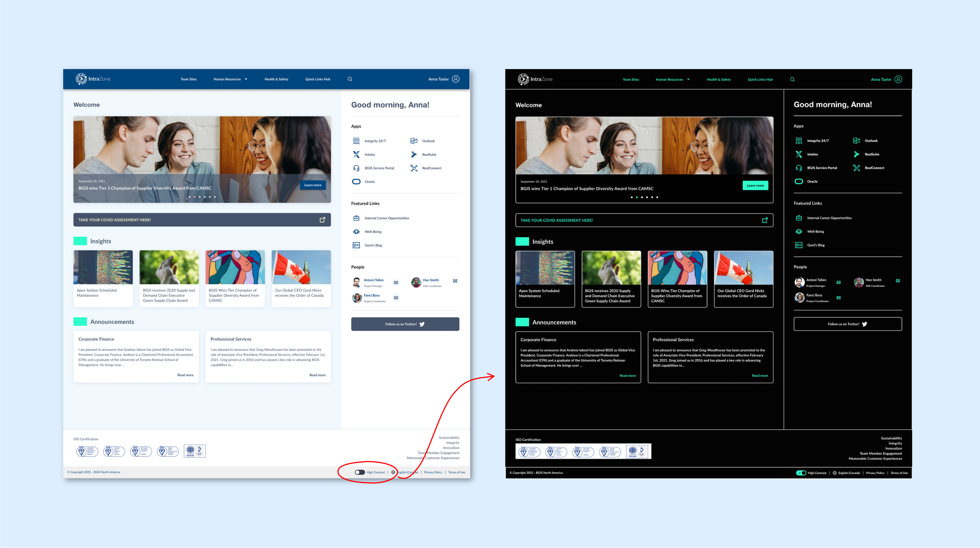Open Terms of Use link in dark footer
The image size is (980, 548).
[x=899, y=473]
